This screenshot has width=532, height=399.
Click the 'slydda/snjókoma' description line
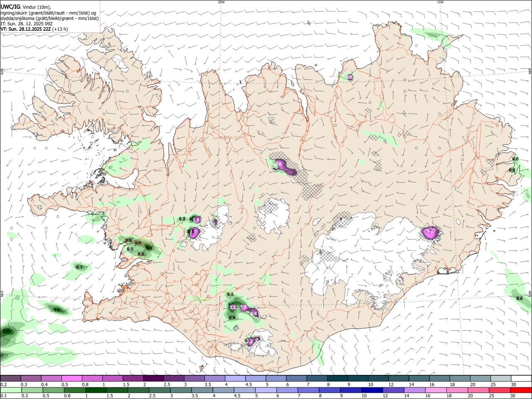[x=49, y=18]
